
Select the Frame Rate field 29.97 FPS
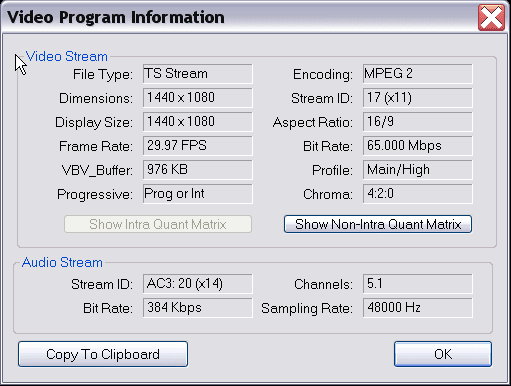(x=198, y=146)
